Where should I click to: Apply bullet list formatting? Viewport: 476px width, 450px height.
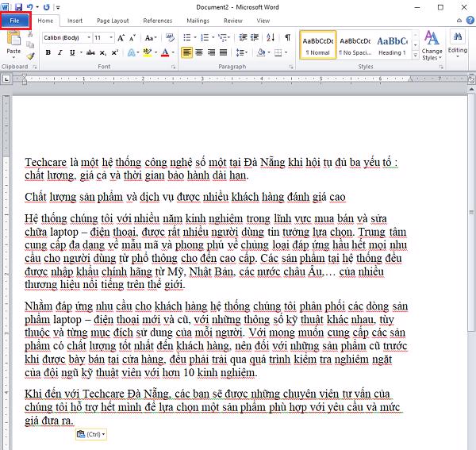tap(187, 37)
